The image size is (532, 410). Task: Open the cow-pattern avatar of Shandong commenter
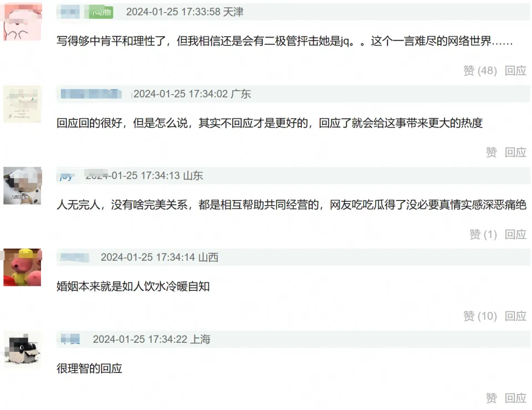(x=22, y=186)
